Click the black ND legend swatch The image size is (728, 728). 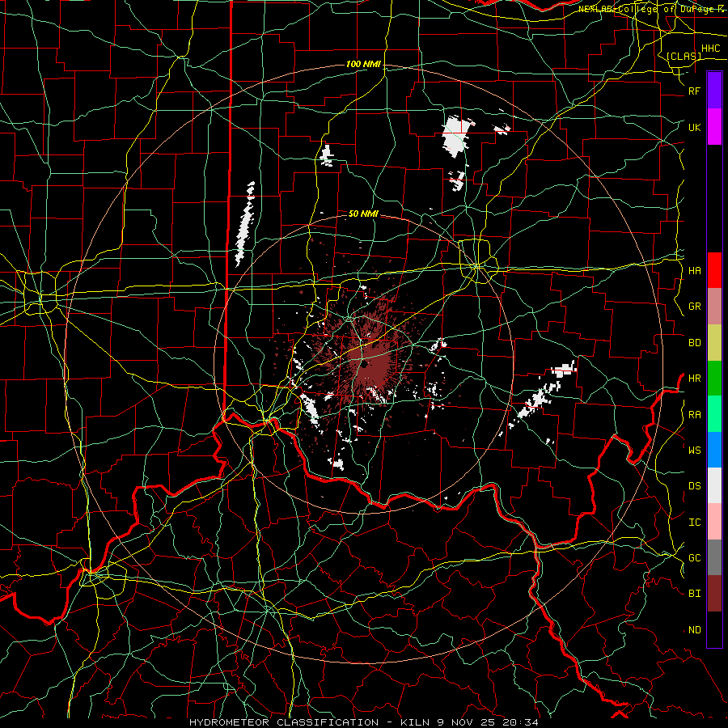pos(714,629)
